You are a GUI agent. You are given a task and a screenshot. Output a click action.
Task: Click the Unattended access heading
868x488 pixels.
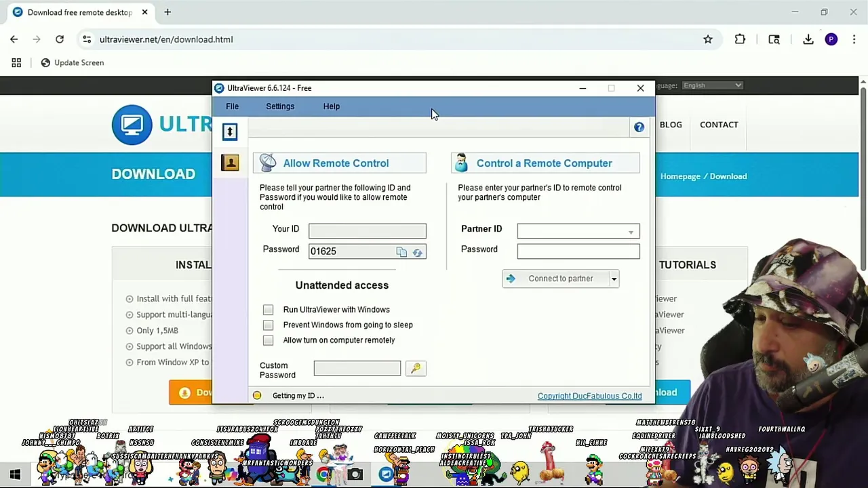pyautogui.click(x=342, y=285)
